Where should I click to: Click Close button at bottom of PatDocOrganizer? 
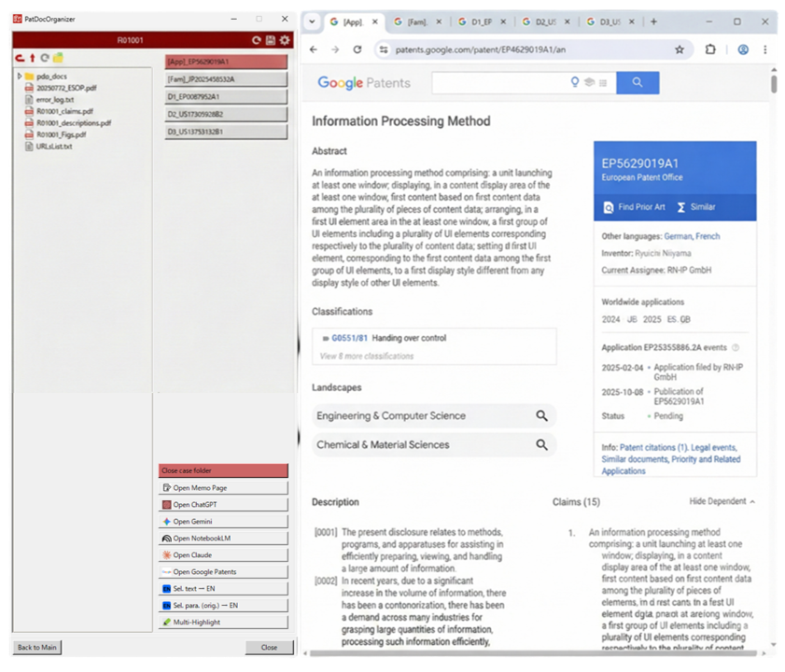pos(269,648)
